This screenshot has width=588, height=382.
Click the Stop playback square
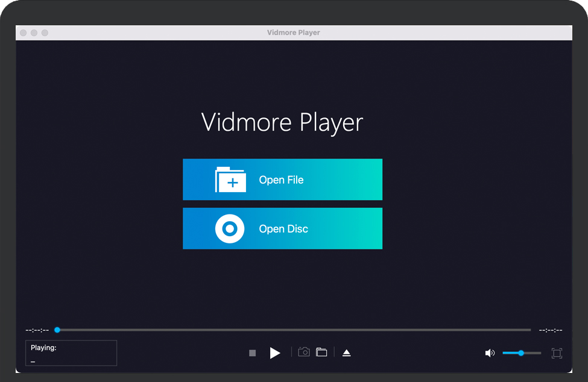(x=253, y=353)
